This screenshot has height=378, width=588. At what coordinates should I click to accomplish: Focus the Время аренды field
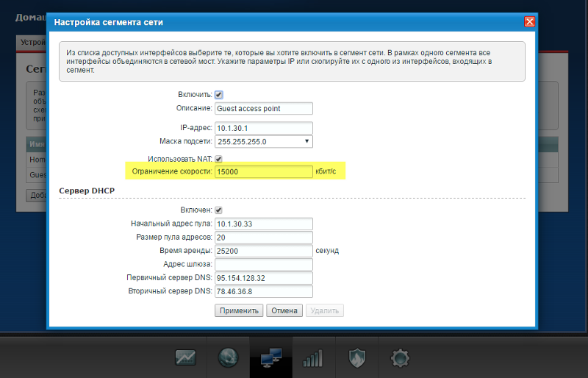point(264,251)
